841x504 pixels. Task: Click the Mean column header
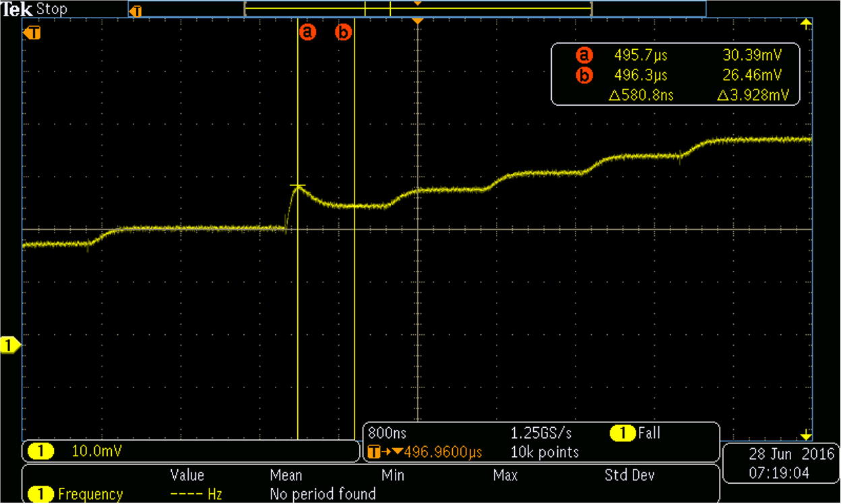click(286, 476)
